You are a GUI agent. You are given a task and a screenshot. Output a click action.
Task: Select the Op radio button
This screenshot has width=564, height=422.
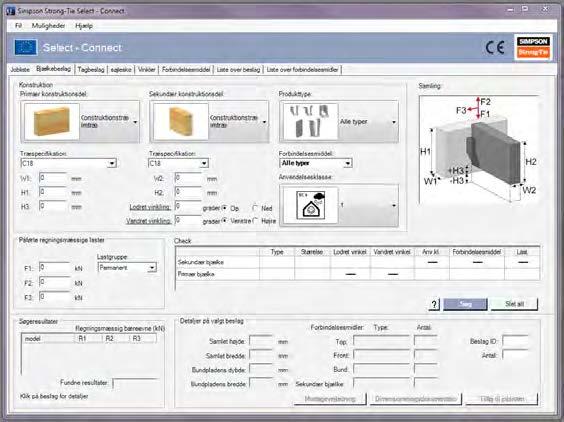pyautogui.click(x=224, y=208)
